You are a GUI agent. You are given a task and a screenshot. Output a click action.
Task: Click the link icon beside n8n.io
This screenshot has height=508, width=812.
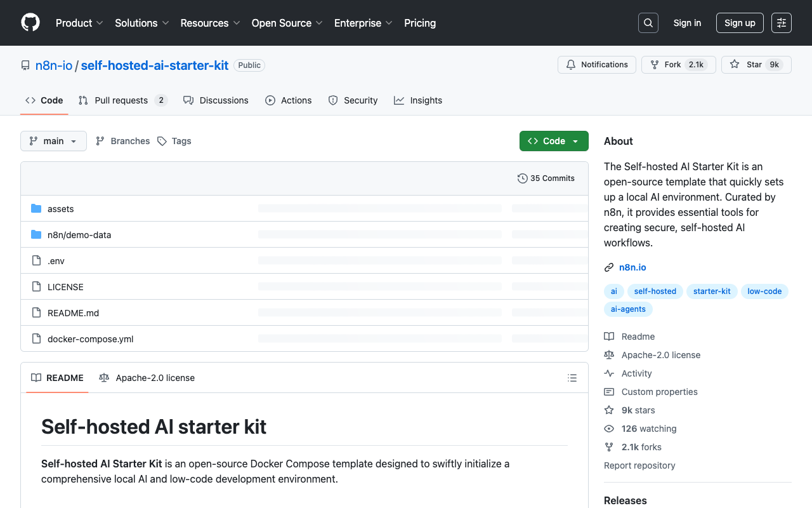[x=609, y=267]
